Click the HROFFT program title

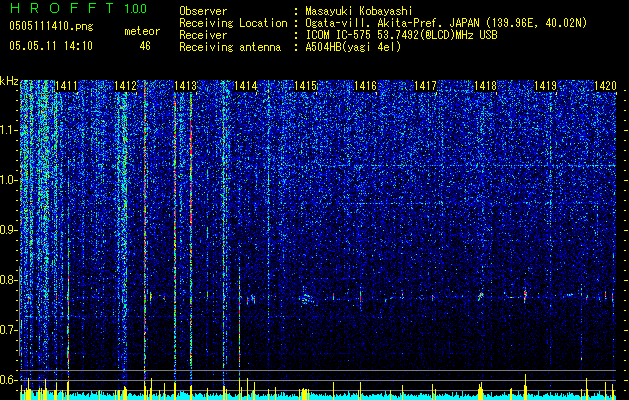(63, 8)
